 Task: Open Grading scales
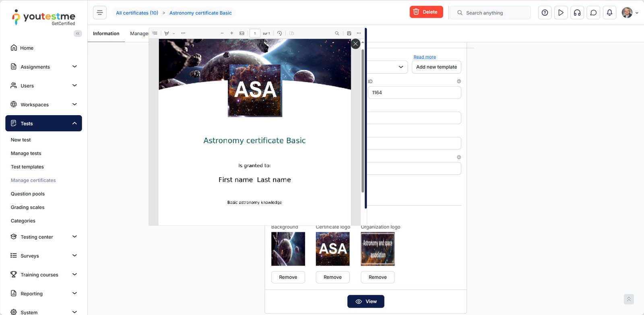[x=28, y=207]
